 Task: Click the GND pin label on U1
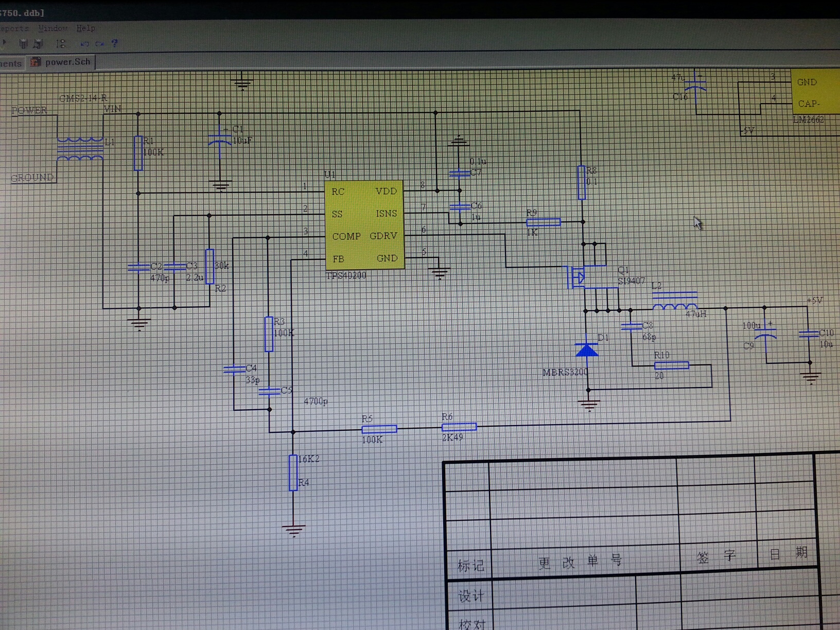tap(387, 258)
